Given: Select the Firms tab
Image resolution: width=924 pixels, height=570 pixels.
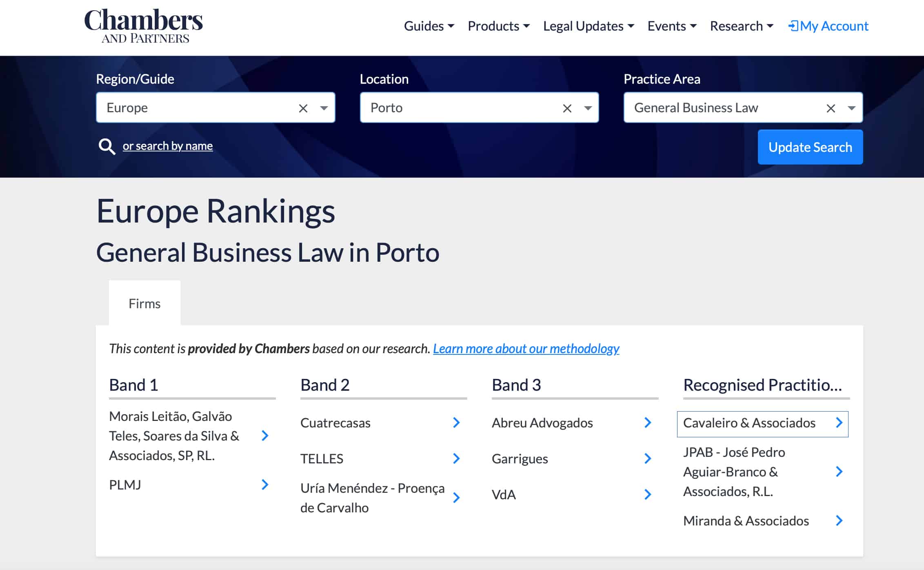Looking at the screenshot, I should [144, 303].
